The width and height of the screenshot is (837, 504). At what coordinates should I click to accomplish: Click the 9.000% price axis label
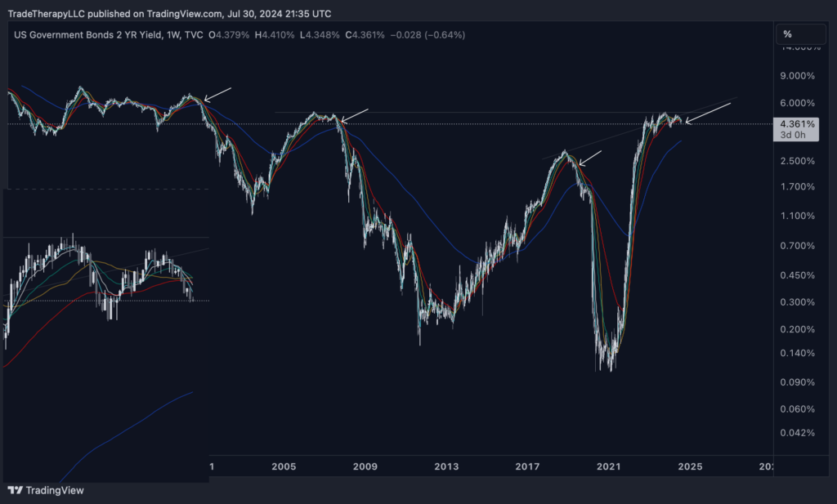[x=798, y=76]
